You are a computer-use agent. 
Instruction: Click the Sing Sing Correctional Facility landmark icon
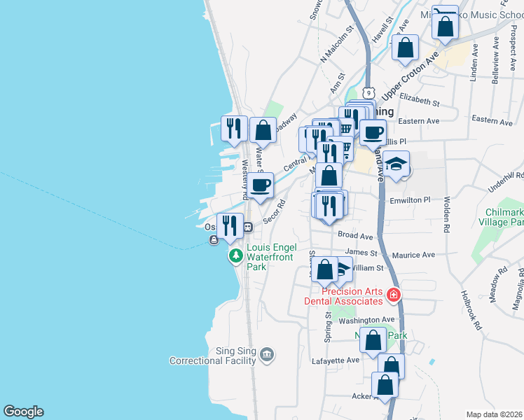tap(267, 355)
